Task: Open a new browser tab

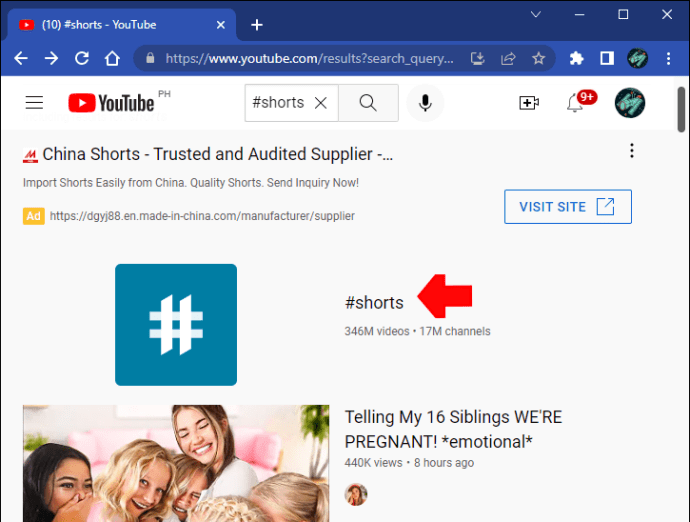Action: coord(257,24)
